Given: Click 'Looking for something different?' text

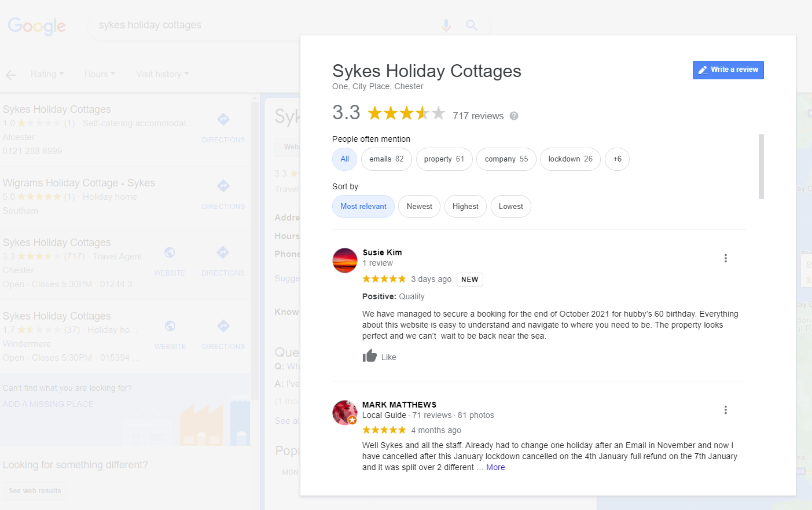Looking at the screenshot, I should (x=75, y=465).
